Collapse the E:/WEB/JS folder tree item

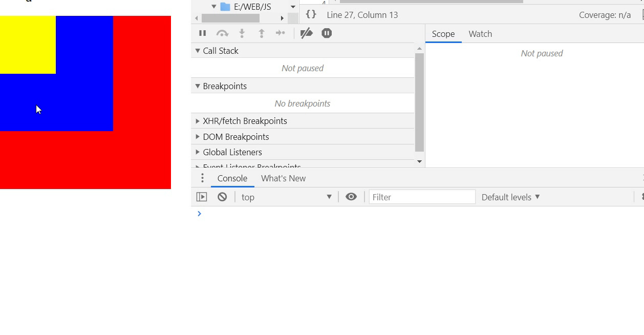point(213,7)
